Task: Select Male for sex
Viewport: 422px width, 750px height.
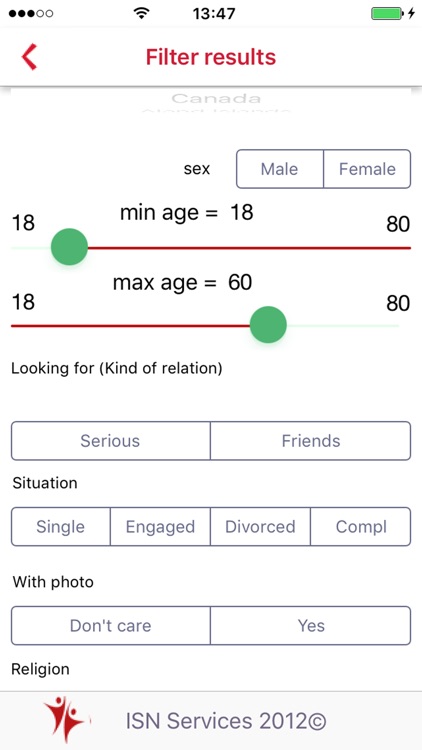Action: pos(280,169)
